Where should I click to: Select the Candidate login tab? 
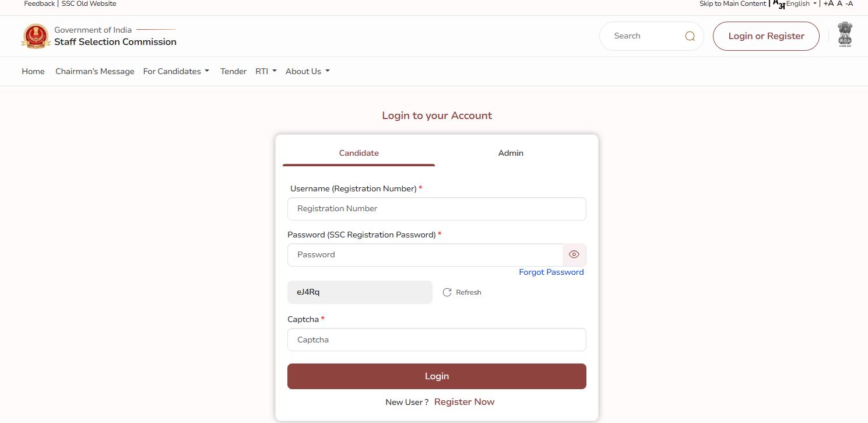click(x=359, y=153)
